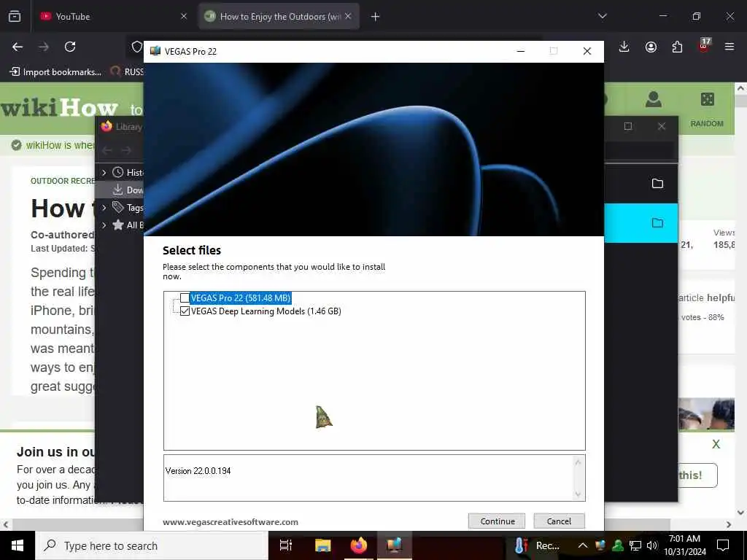Click the volume speaker tray icon

pos(652,545)
